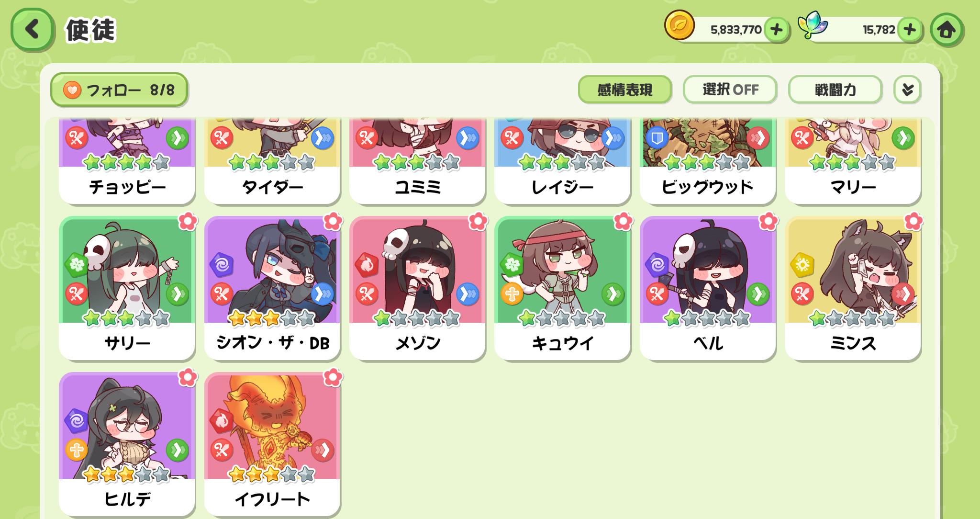Viewport: 980px width, 519px height.
Task: Tap the flower badge on イフリート card
Action: (x=333, y=377)
